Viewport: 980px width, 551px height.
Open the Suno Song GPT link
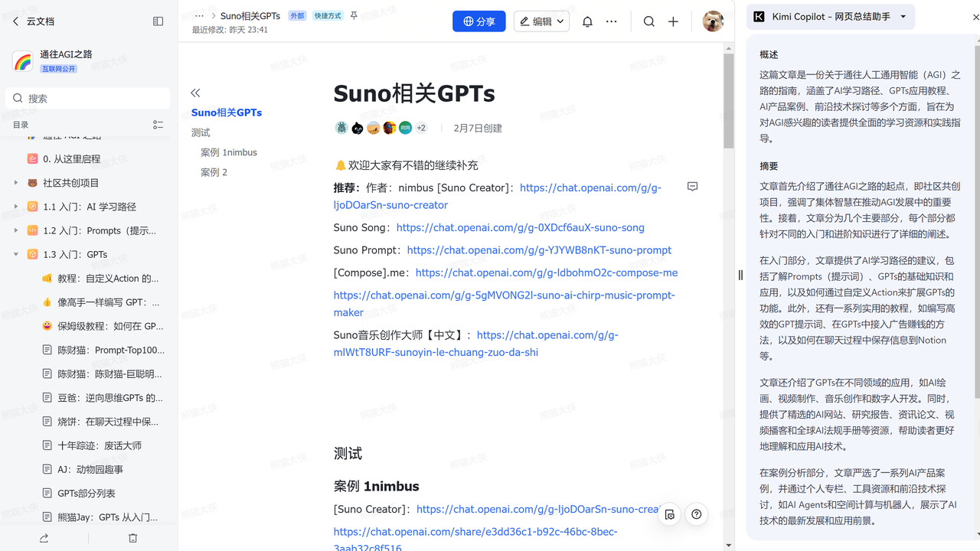tap(521, 227)
